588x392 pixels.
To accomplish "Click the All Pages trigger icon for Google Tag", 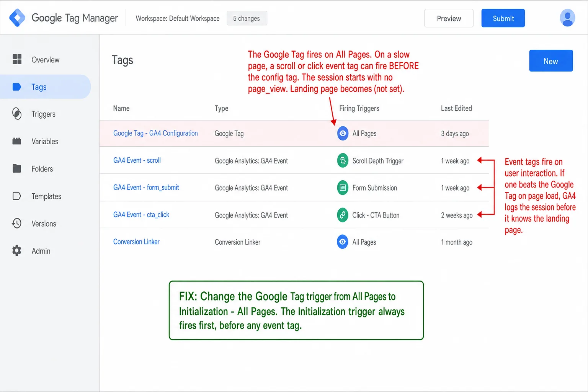I will click(x=343, y=133).
